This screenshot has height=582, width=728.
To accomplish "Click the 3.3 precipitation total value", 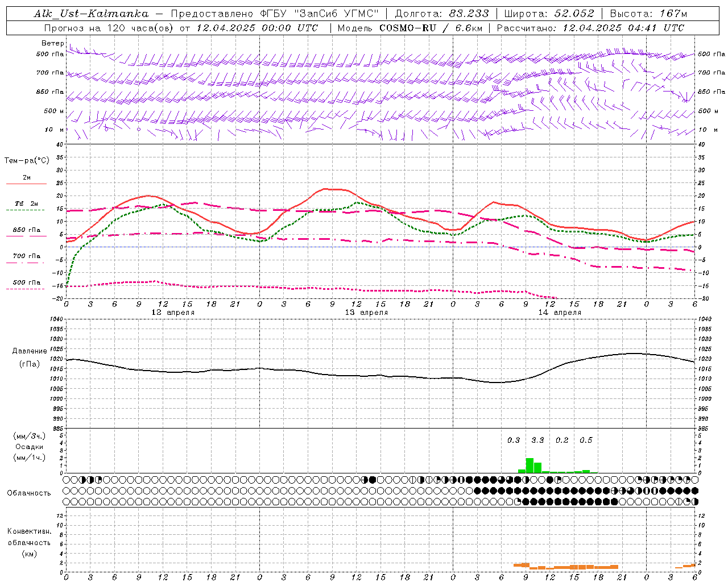I will click(x=537, y=440).
